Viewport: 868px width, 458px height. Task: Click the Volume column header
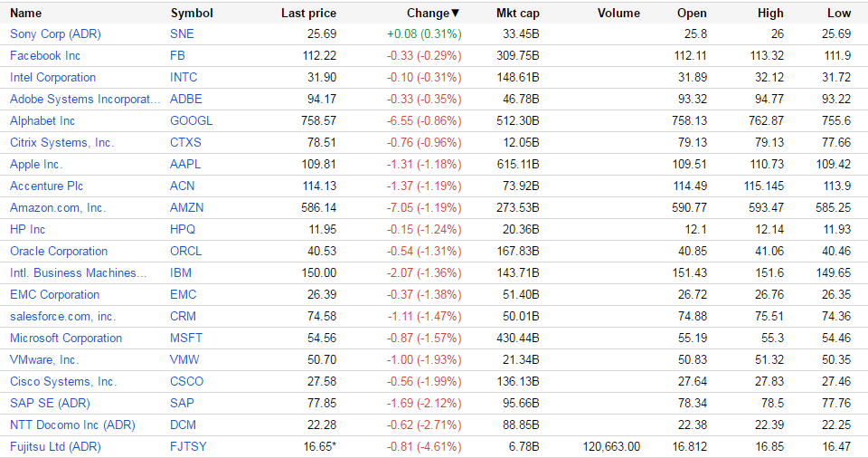tap(618, 14)
